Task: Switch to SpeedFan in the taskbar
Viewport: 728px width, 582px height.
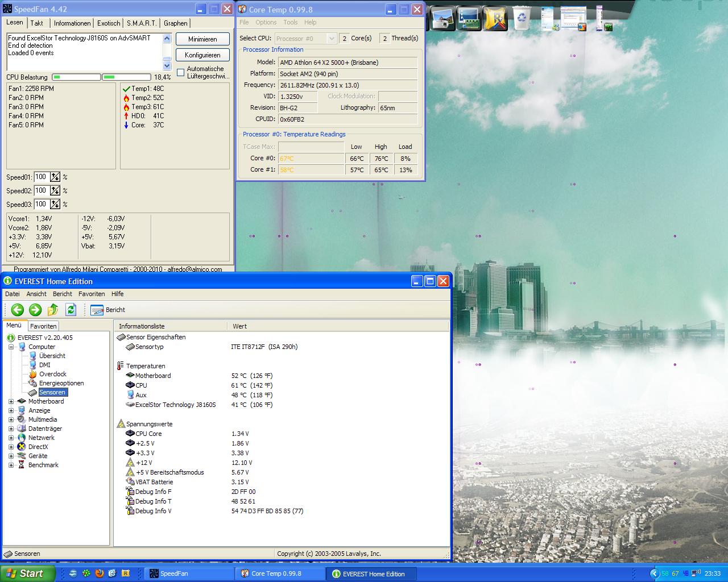Action: [189, 573]
